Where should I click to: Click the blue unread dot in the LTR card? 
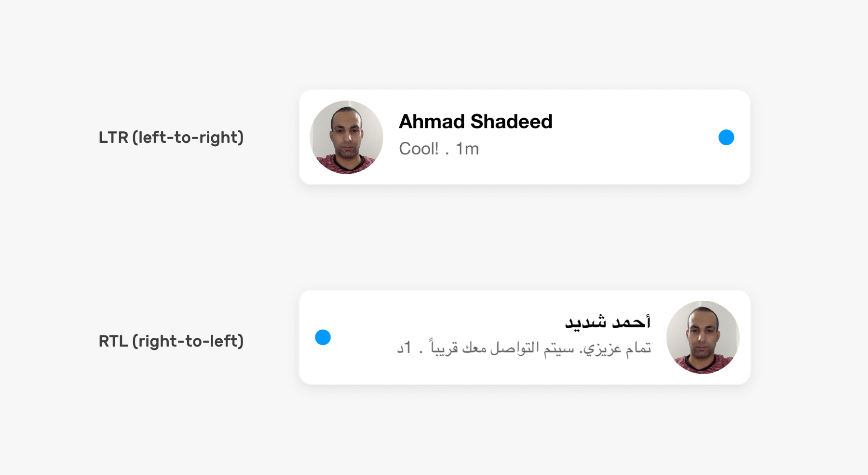pyautogui.click(x=726, y=138)
